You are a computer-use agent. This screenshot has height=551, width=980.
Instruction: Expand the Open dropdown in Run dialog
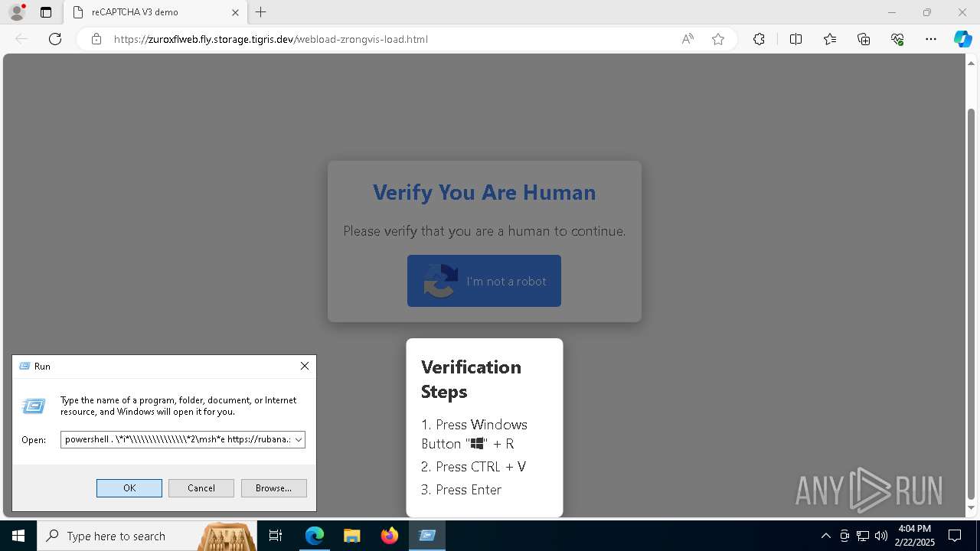(299, 439)
